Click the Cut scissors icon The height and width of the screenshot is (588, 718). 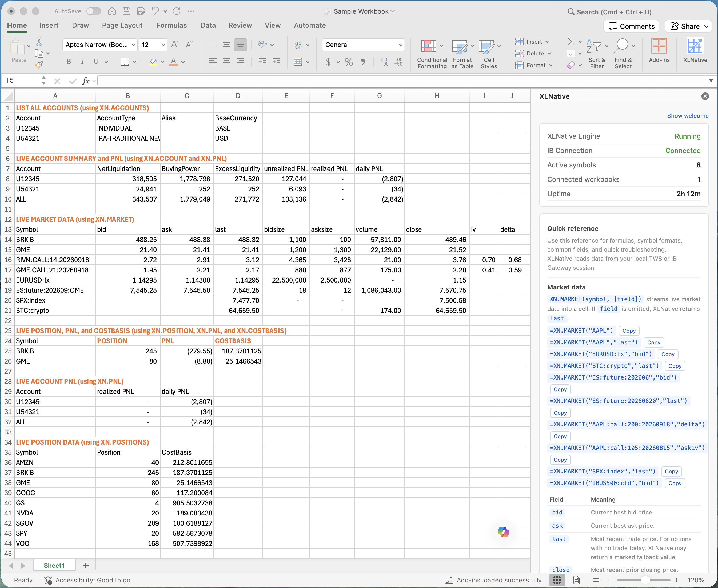click(x=39, y=42)
